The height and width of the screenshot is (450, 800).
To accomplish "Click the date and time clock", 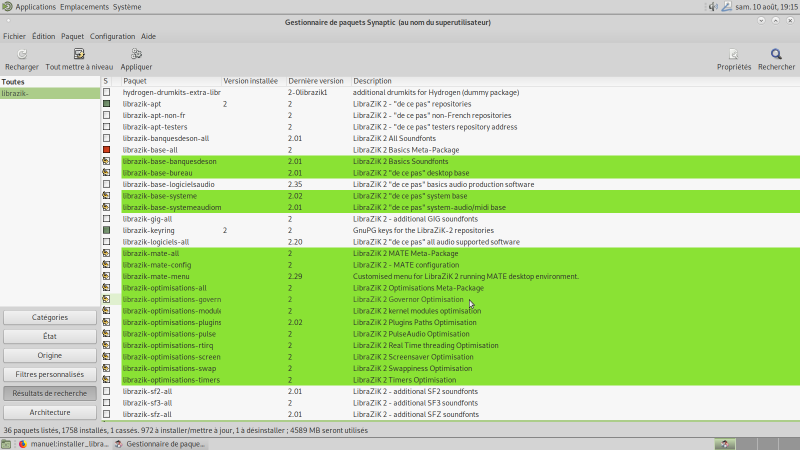I will (x=766, y=7).
